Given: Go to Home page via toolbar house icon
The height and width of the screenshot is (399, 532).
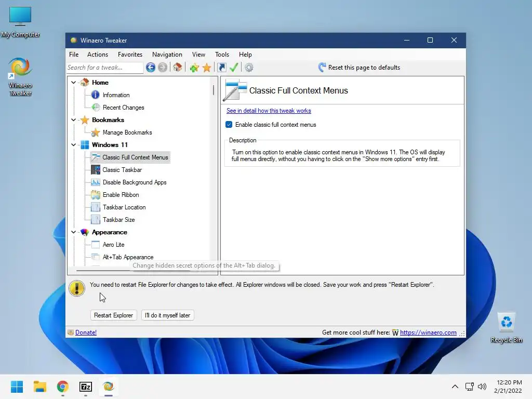Looking at the screenshot, I should [x=178, y=68].
